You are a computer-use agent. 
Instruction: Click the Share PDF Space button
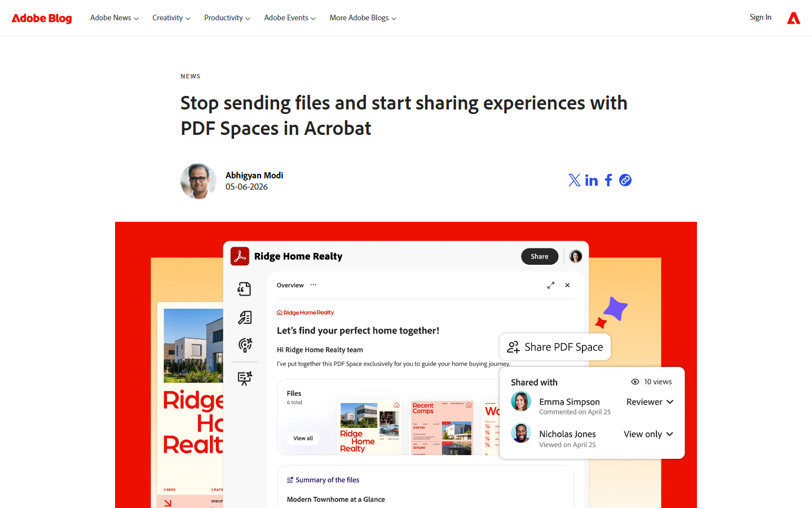[555, 347]
